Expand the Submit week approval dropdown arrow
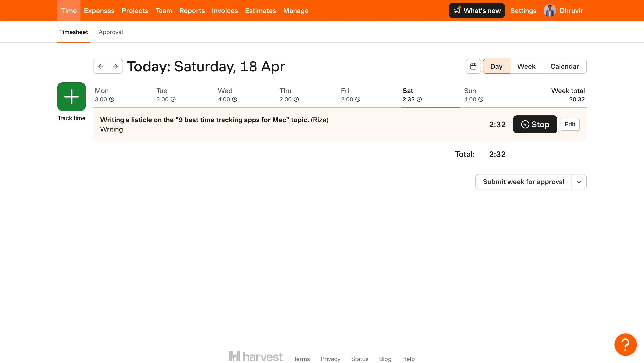This screenshot has height=363, width=644. (579, 182)
